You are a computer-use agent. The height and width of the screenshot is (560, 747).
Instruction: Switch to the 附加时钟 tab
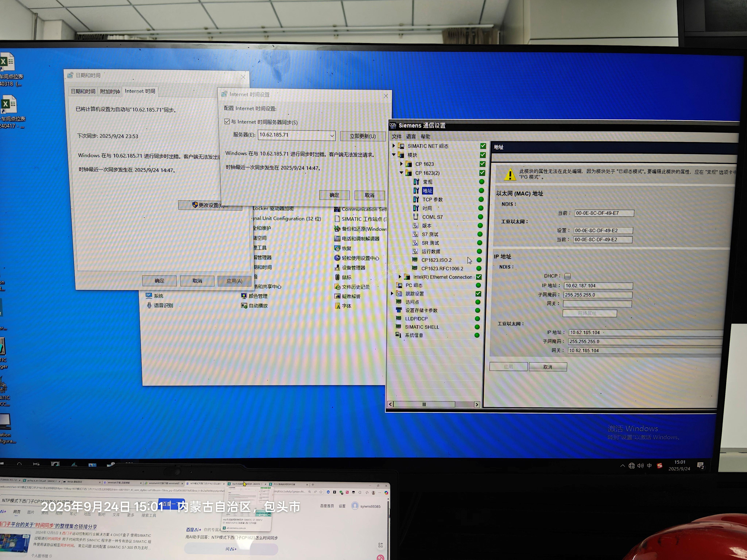[110, 92]
